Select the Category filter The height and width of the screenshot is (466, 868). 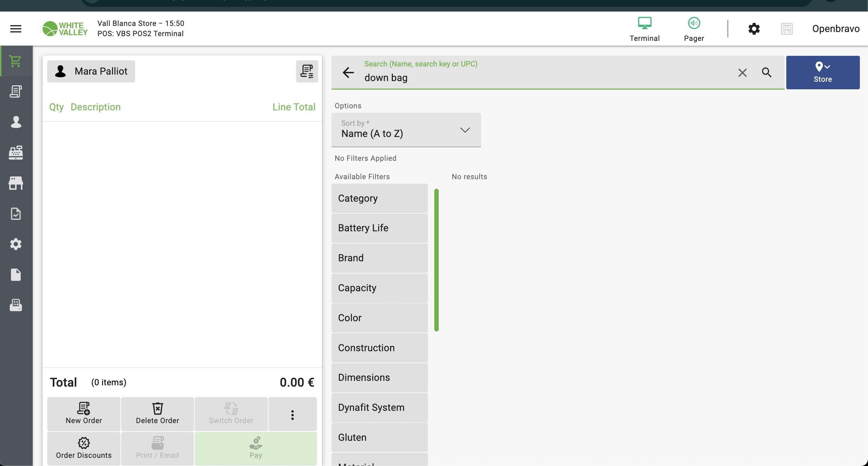379,199
